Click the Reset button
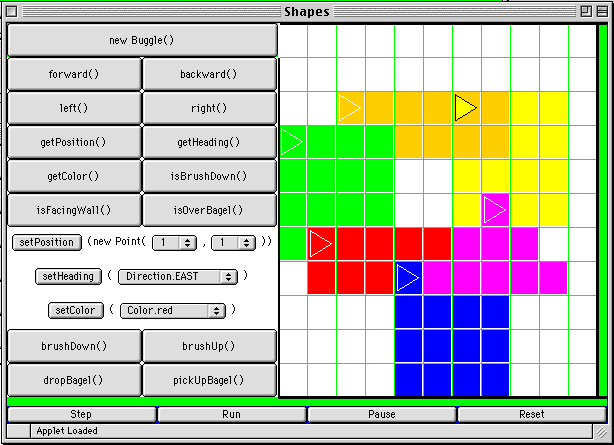The width and height of the screenshot is (614, 445). tap(532, 414)
